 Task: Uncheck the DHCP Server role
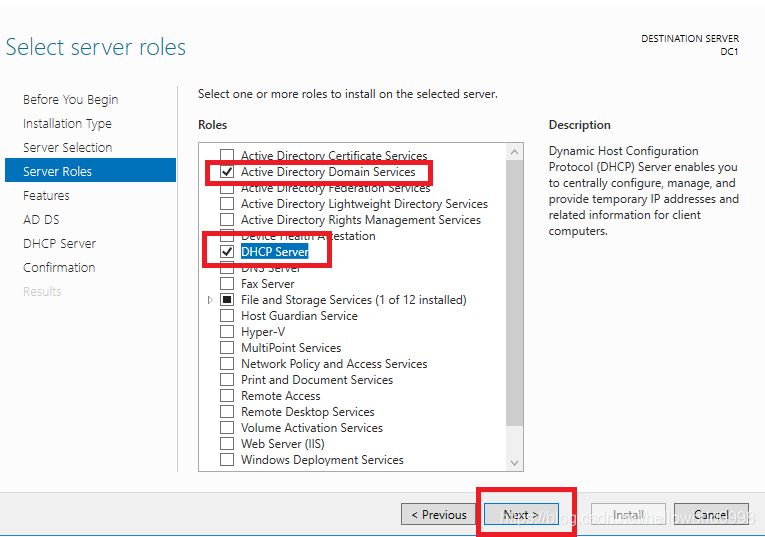click(227, 252)
